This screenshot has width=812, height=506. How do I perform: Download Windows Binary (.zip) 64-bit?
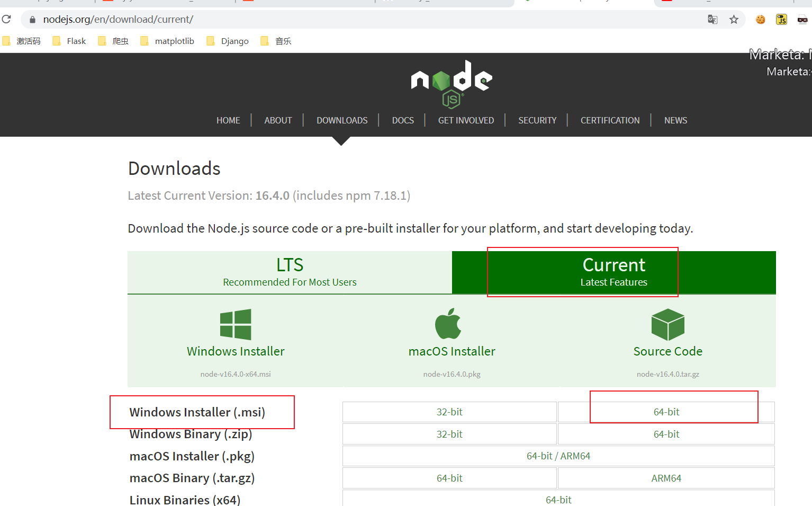click(666, 434)
